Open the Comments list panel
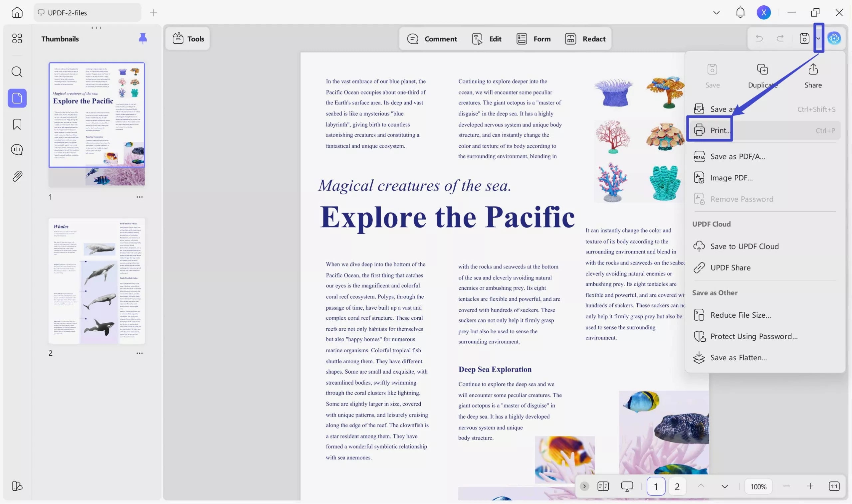The height and width of the screenshot is (504, 852). click(x=17, y=149)
